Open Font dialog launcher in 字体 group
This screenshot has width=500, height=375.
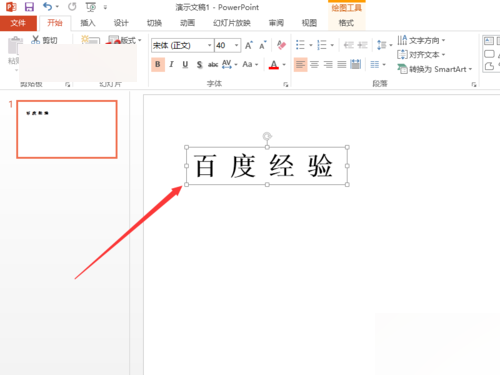coord(286,85)
